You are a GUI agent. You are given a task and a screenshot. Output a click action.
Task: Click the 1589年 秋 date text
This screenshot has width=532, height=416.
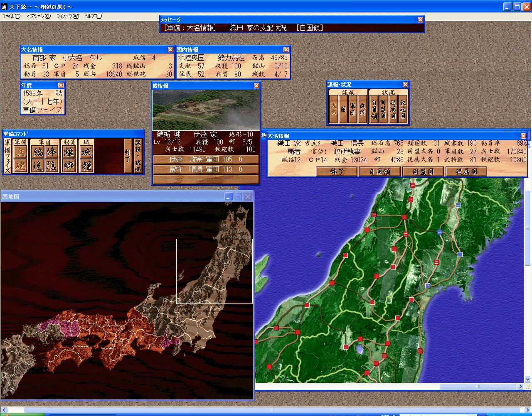pyautogui.click(x=42, y=93)
